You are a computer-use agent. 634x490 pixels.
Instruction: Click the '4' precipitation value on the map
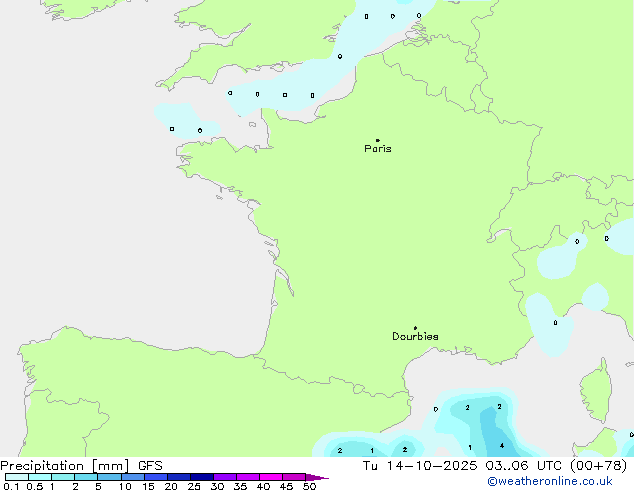[502, 446]
